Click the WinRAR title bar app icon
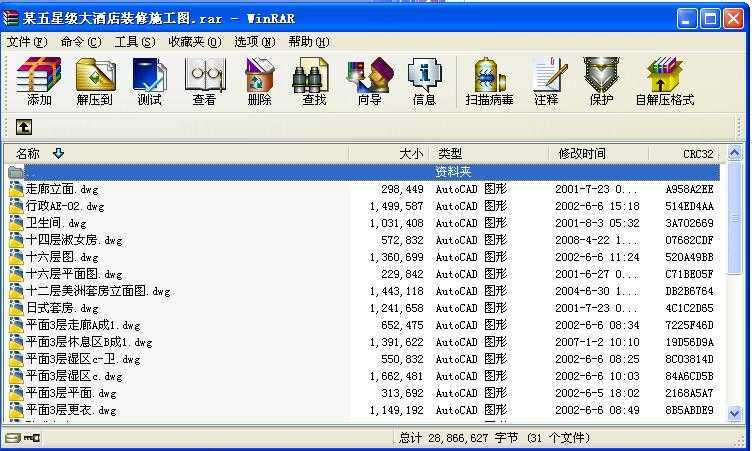 11,19
